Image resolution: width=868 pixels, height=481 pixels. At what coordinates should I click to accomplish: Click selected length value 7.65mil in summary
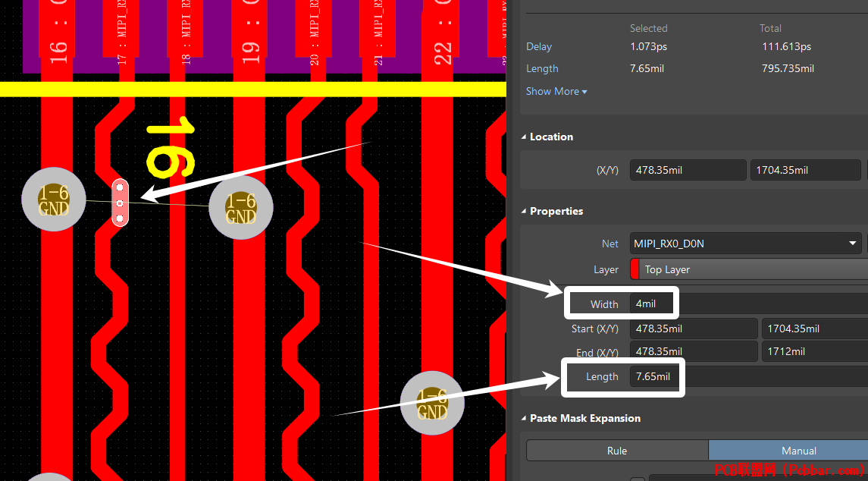pos(647,69)
